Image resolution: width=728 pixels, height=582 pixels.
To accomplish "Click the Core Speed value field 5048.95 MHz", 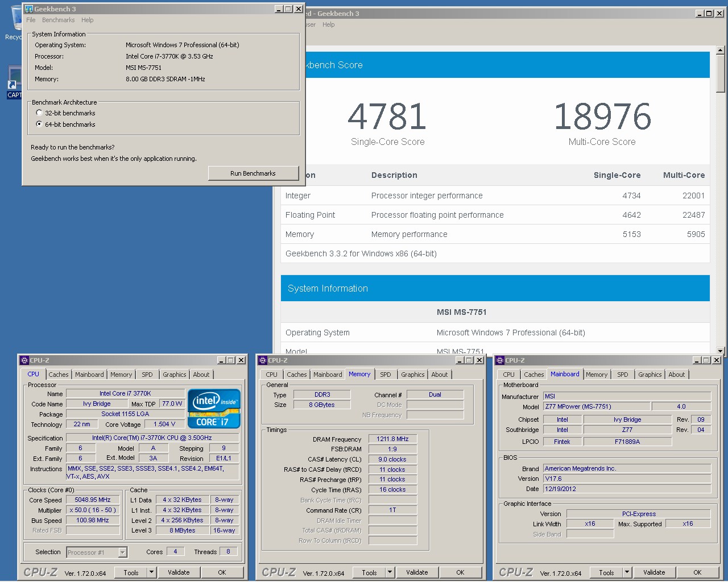I will (x=93, y=500).
